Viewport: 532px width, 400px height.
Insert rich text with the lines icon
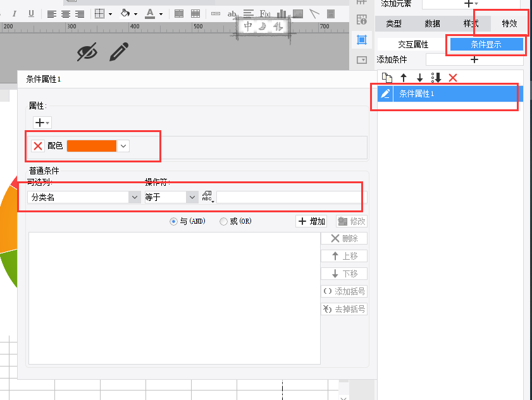pyautogui.click(x=249, y=13)
